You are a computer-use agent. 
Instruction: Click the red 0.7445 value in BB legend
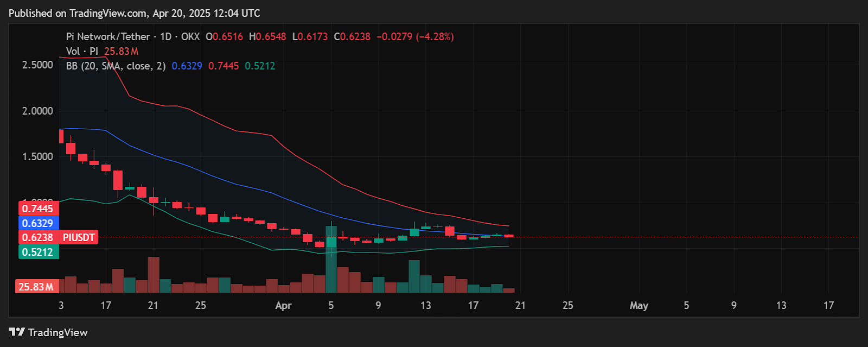point(224,66)
